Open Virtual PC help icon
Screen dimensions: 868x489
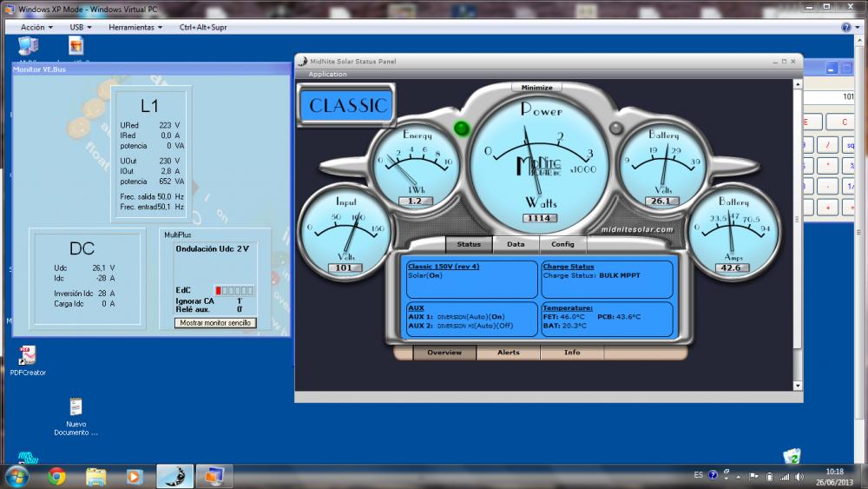tap(846, 27)
